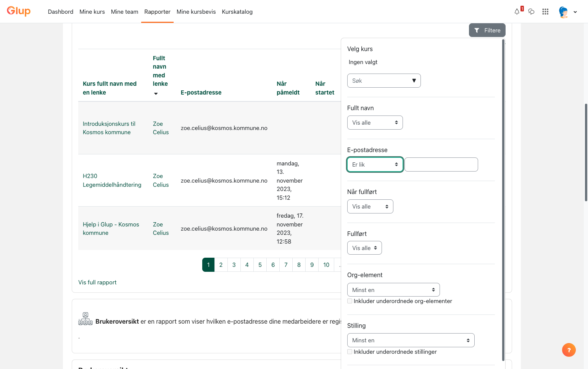Click the E-postadresse filter text field
This screenshot has width=588, height=369.
[441, 165]
